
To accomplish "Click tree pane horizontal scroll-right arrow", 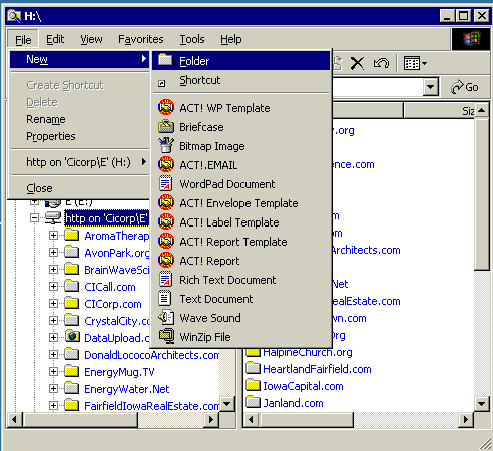I will [211, 419].
